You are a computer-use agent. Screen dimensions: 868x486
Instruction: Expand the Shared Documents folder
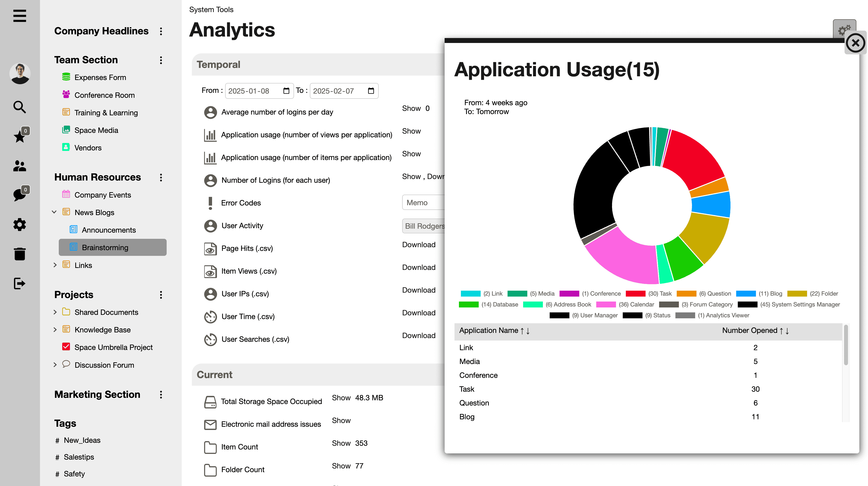coord(55,312)
